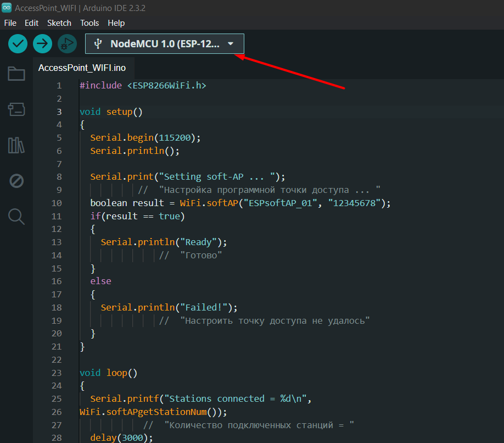Click the board selector dropdown arrow
Screen dimensions: 504x443
pos(231,44)
